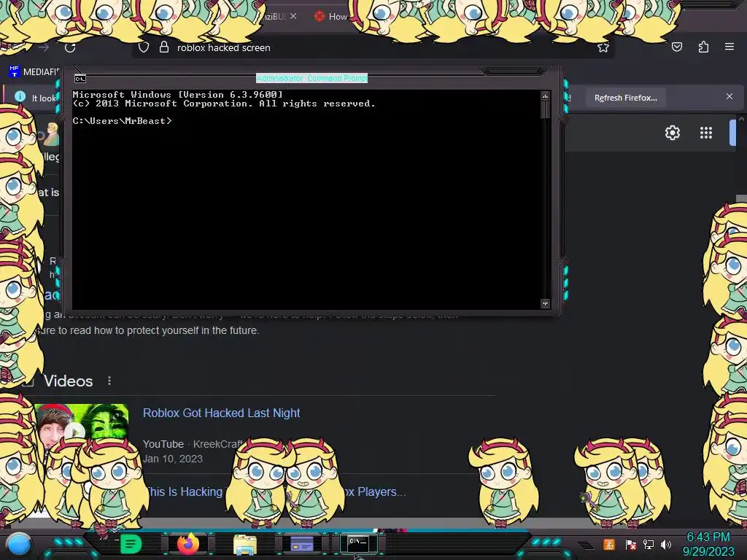This screenshot has width=747, height=560.
Task: View site security via the padlock icon
Action: [164, 47]
